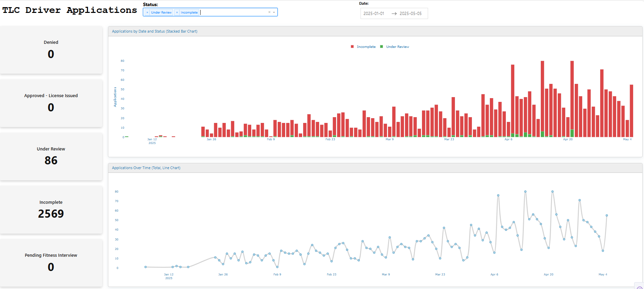Screen dimensions: 644x289
Task: Open the Status dropdown arrow
Action: tap(274, 12)
